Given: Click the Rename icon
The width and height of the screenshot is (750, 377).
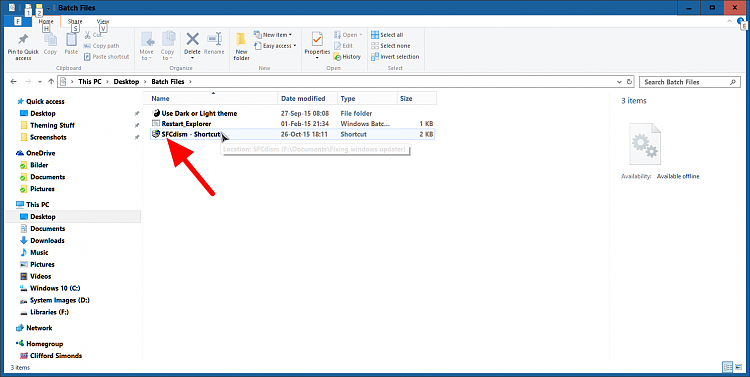Looking at the screenshot, I should (214, 39).
